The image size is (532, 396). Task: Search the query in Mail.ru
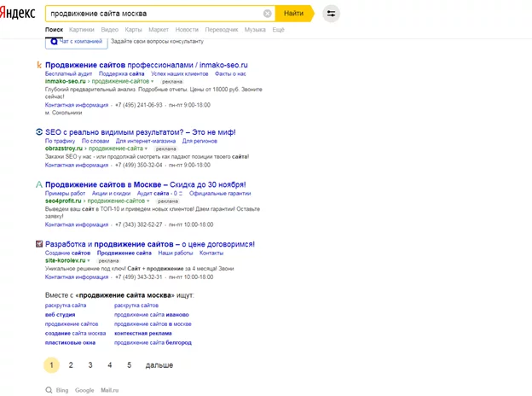point(110,390)
